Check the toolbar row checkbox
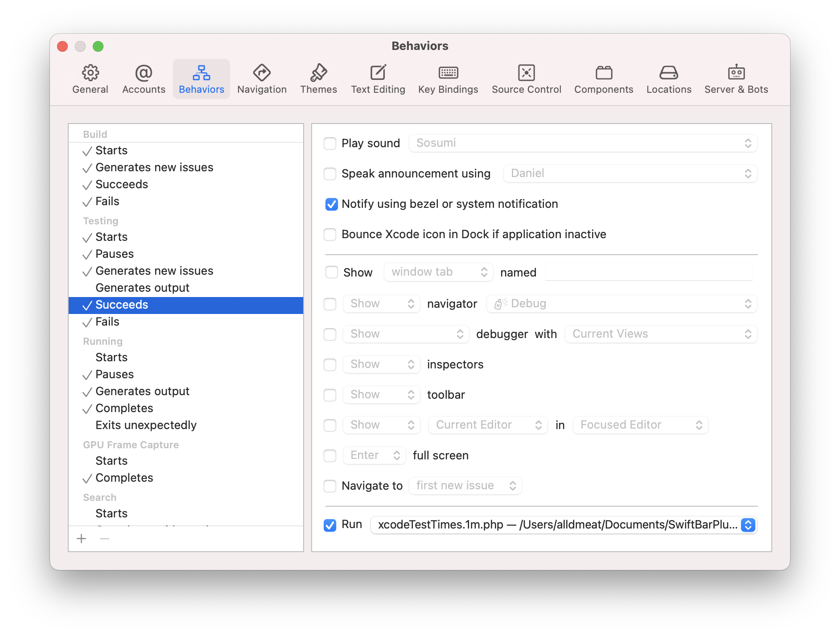Screen dimensions: 840x636 (x=330, y=395)
